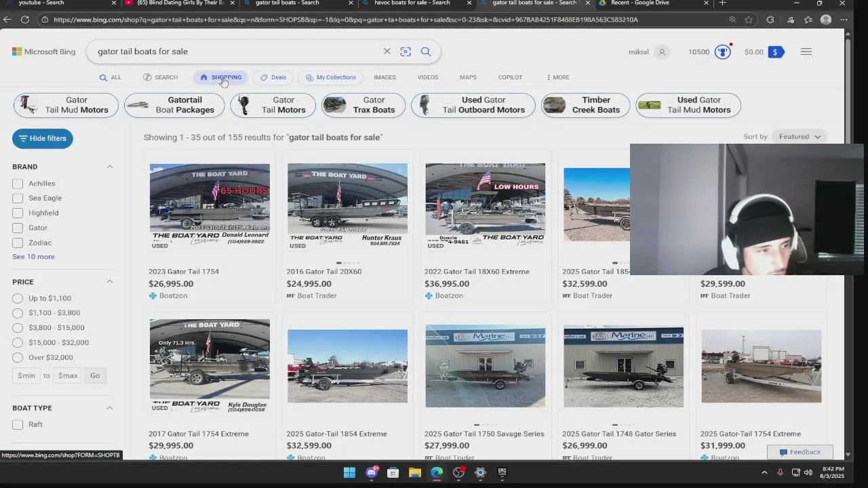Show hidden system tray icons
Screen dimensions: 868x488
coord(764,472)
